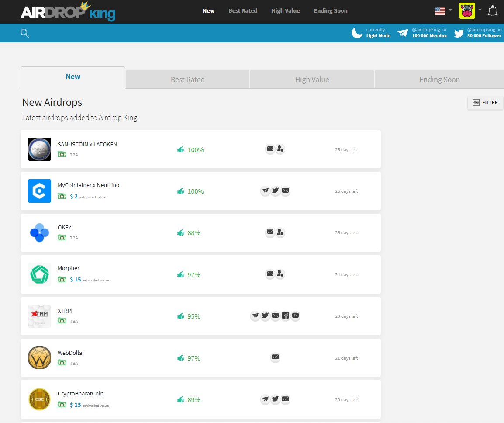Screen dimensions: 504x423
Task: Click the Telegram icon in CryptoBharatCoin row
Action: pyautogui.click(x=265, y=399)
